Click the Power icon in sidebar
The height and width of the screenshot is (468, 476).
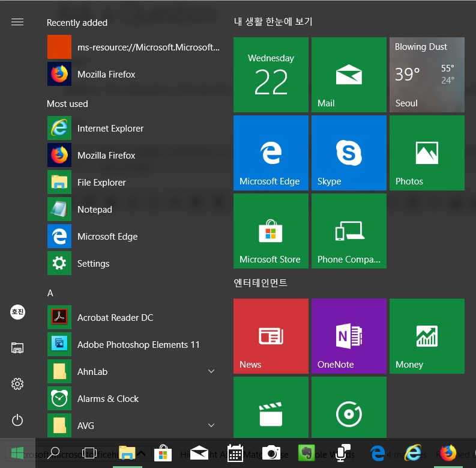17,421
